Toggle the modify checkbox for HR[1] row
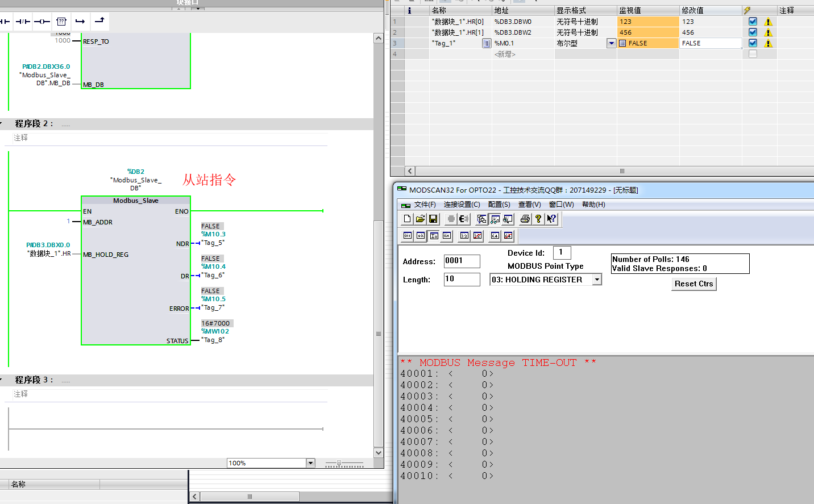This screenshot has width=814, height=504. pos(753,32)
